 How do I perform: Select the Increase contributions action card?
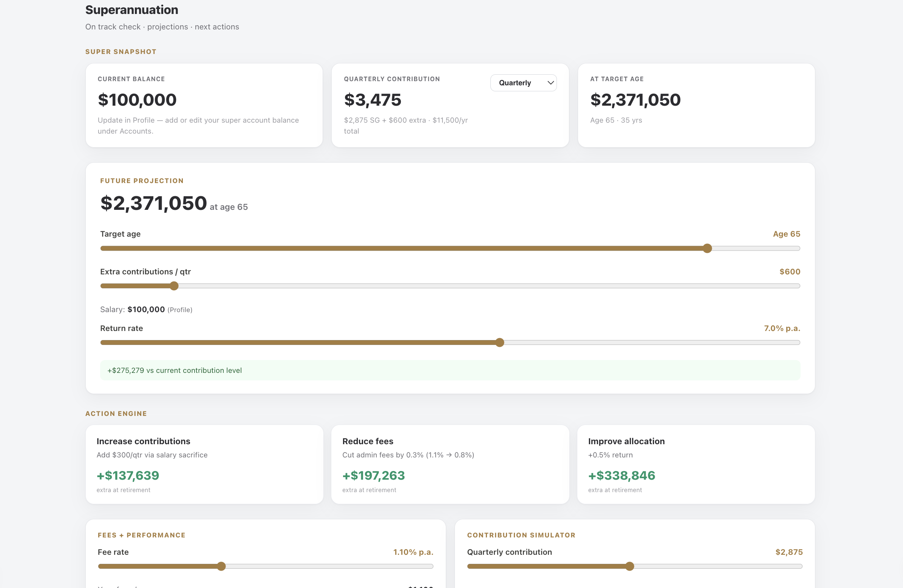click(x=204, y=465)
